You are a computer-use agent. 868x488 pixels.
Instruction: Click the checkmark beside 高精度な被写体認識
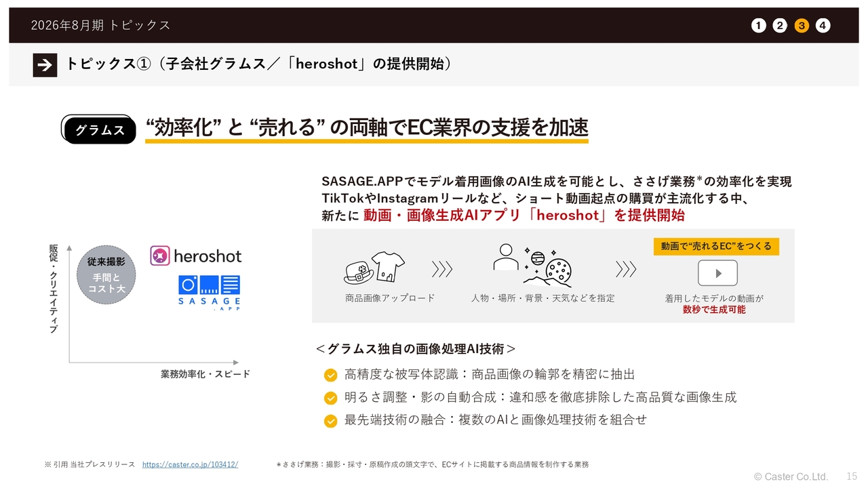[x=330, y=375]
